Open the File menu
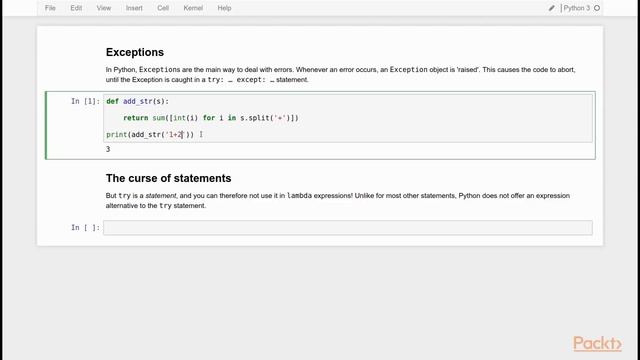640x360 pixels. click(x=50, y=8)
